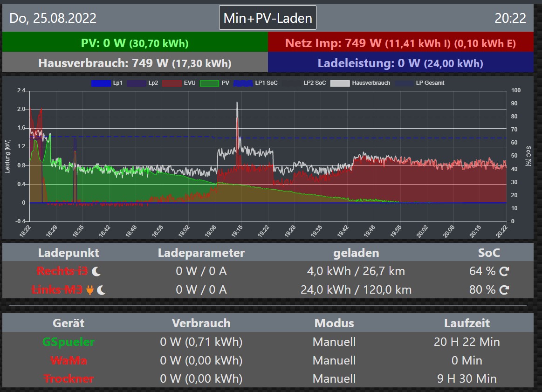
Task: Toggle the GSpueler device
Action: click(68, 342)
